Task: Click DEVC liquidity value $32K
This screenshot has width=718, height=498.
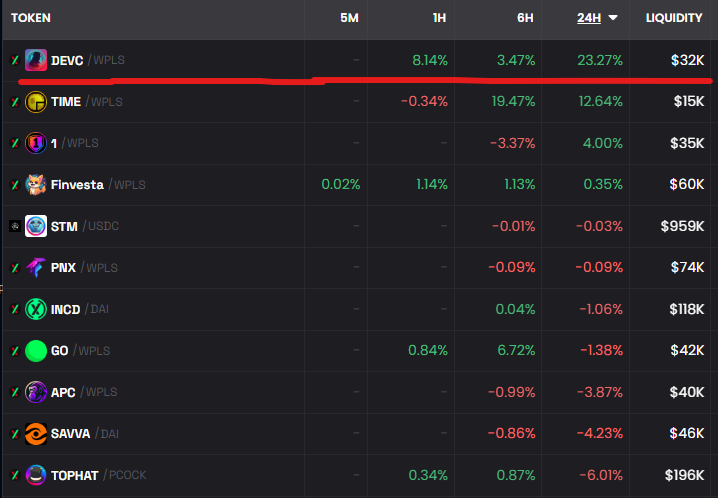Action: pos(687,60)
